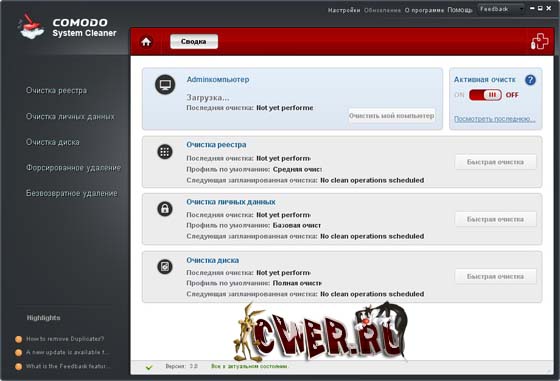
Task: Click the blue help question mark icon
Action: 530,80
